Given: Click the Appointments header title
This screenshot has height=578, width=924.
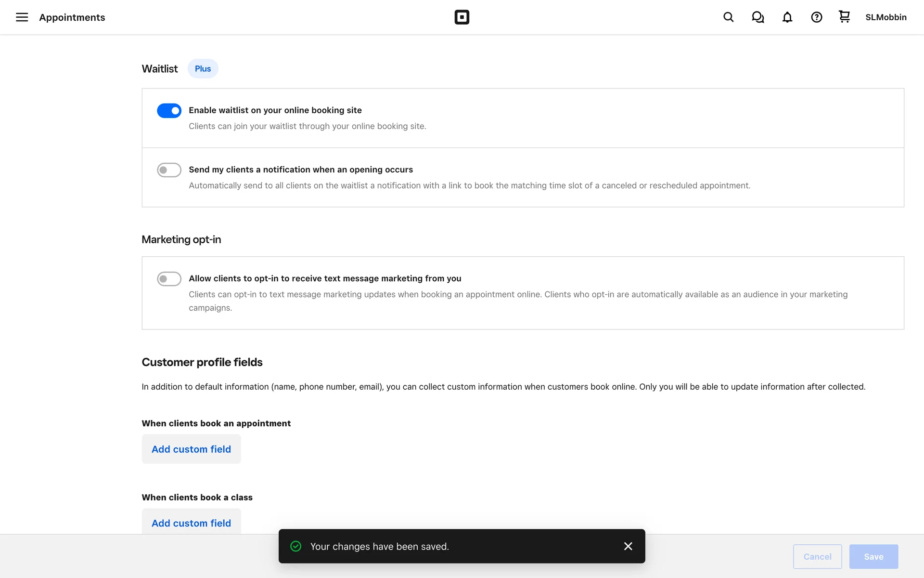Looking at the screenshot, I should pos(72,17).
